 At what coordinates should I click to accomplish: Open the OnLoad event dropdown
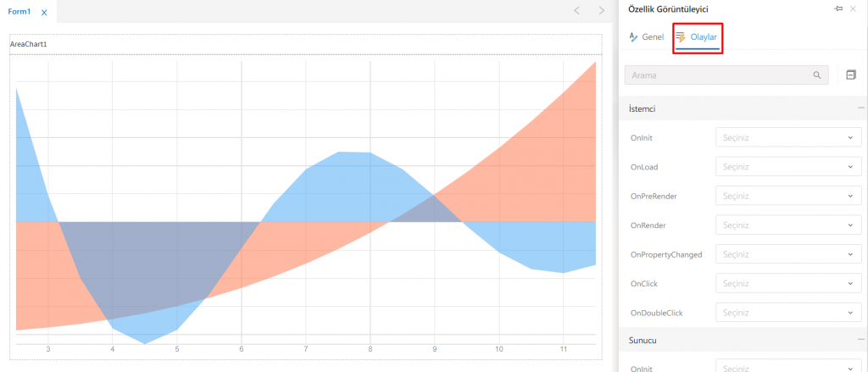pyautogui.click(x=788, y=167)
